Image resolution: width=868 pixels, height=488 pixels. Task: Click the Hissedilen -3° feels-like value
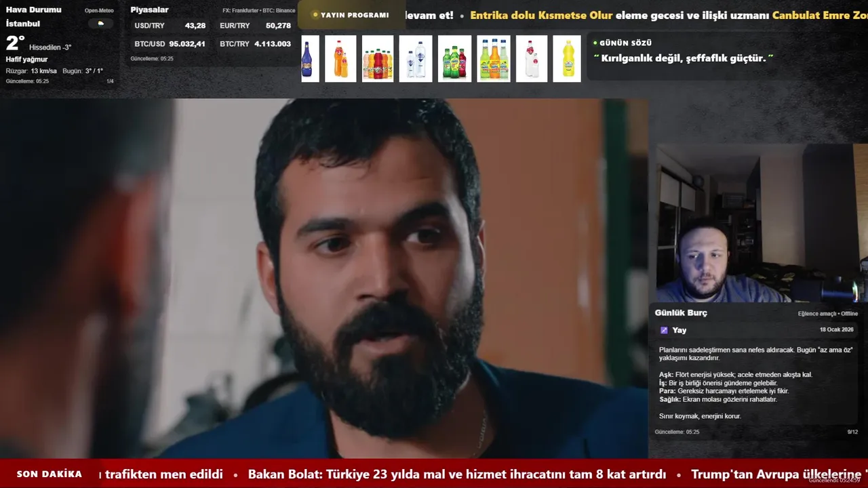(50, 47)
